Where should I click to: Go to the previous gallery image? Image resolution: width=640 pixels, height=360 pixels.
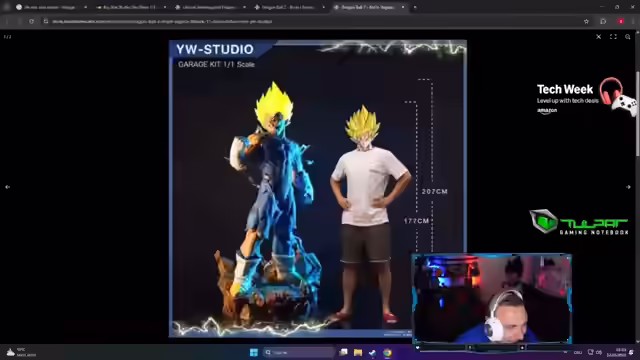[x=7, y=187]
